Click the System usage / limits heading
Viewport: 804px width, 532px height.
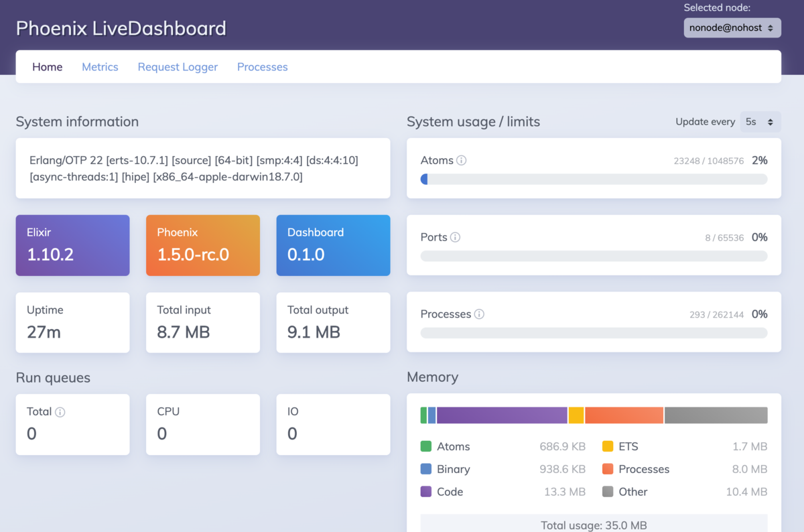[x=474, y=122]
